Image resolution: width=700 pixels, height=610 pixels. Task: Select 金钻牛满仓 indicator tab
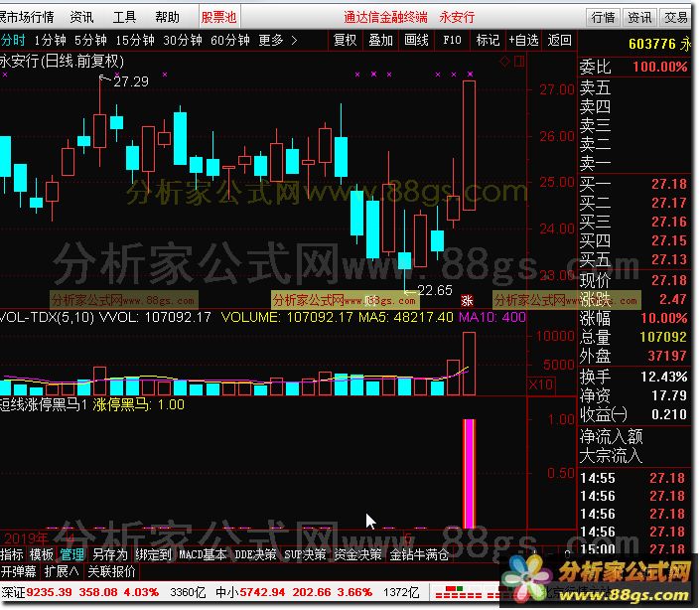(x=419, y=554)
